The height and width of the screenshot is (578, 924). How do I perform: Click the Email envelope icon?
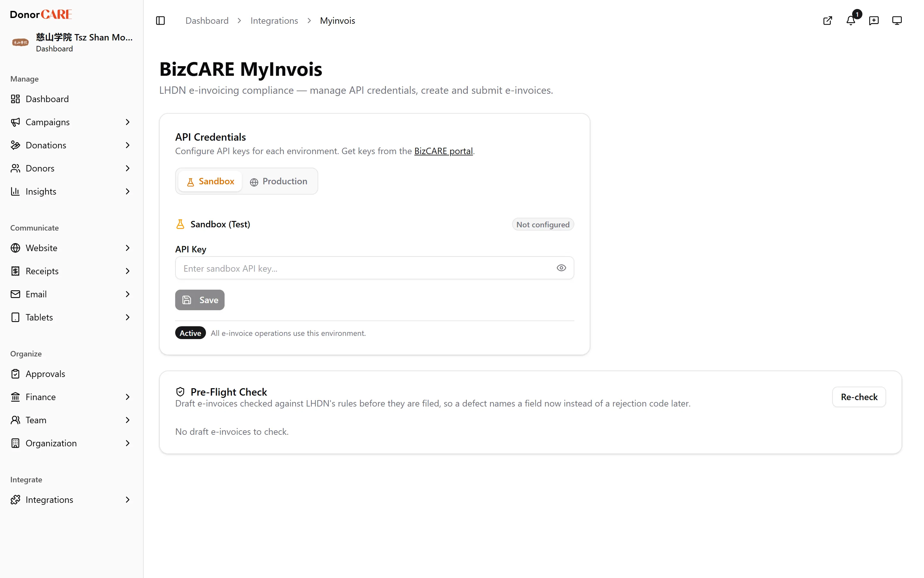(15, 294)
